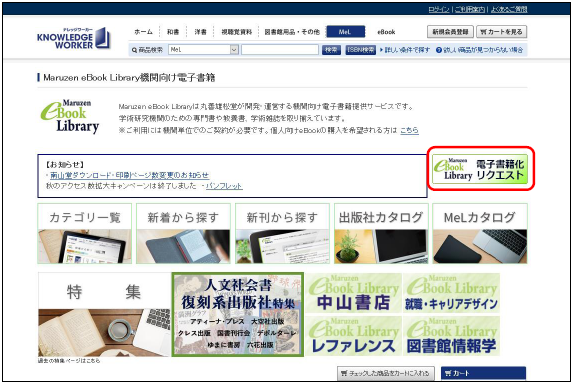The image size is (574, 384).
Task: Open the レファレンス eBook Library banner
Action: [354, 336]
